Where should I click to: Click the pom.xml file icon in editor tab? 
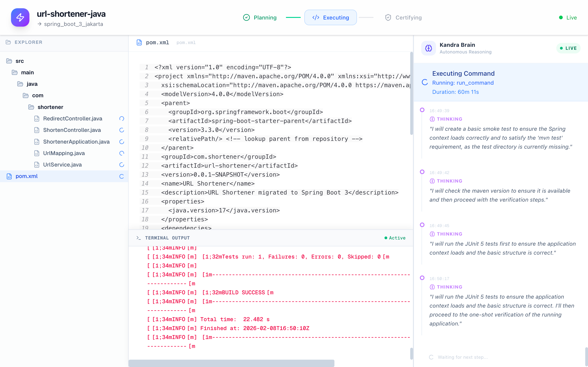139,42
